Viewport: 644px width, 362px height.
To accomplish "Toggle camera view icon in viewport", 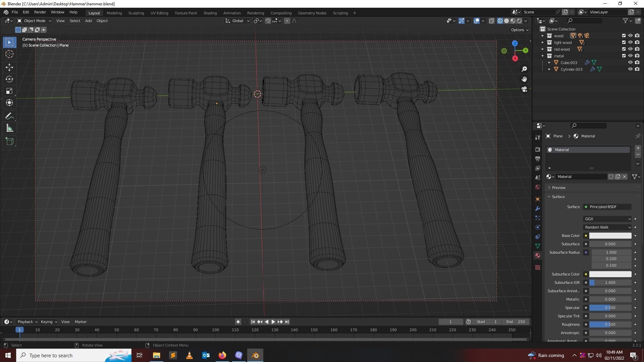I will pyautogui.click(x=524, y=89).
